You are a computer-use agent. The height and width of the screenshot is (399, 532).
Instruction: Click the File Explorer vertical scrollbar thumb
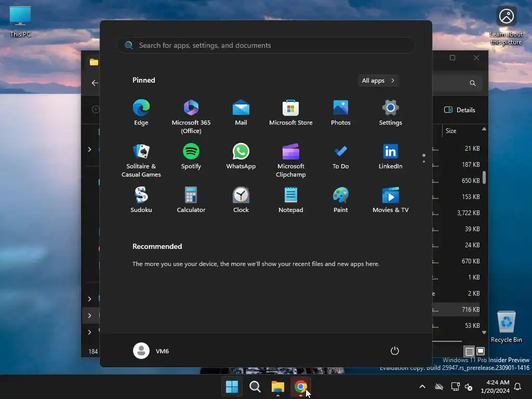484,177
